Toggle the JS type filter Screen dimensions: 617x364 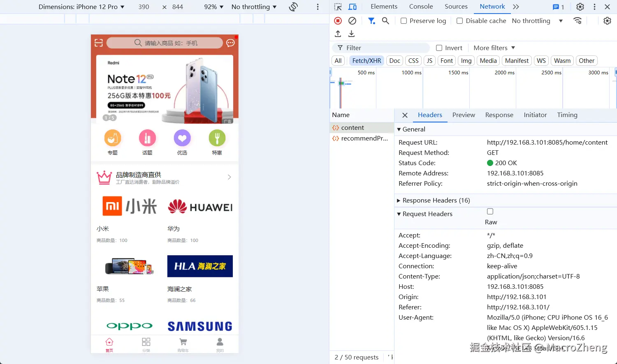[429, 61]
